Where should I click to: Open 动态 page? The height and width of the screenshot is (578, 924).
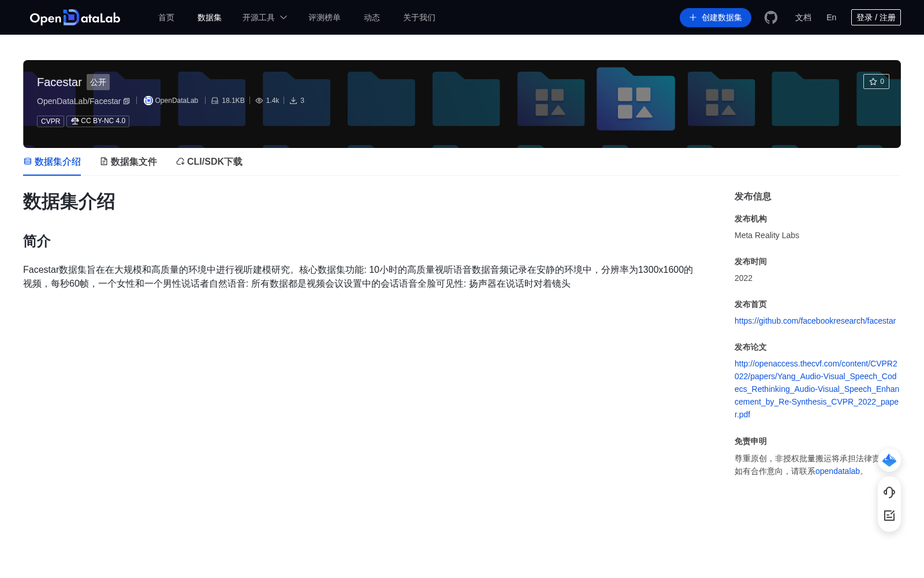[372, 17]
